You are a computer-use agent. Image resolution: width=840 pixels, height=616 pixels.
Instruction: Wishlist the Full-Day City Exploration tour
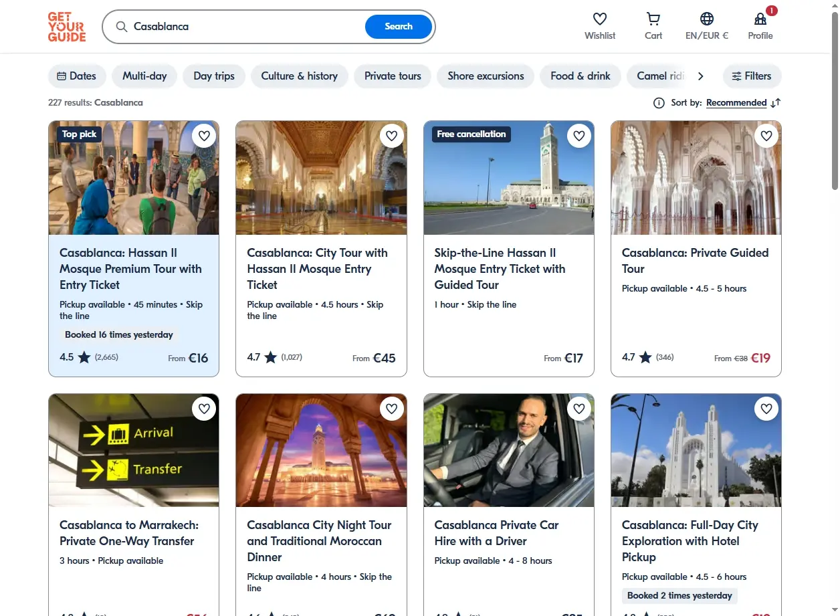tap(766, 409)
